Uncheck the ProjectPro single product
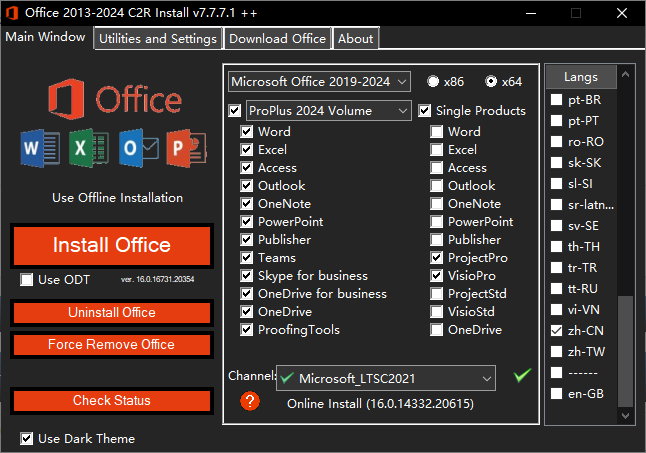This screenshot has height=453, width=646. (437, 258)
